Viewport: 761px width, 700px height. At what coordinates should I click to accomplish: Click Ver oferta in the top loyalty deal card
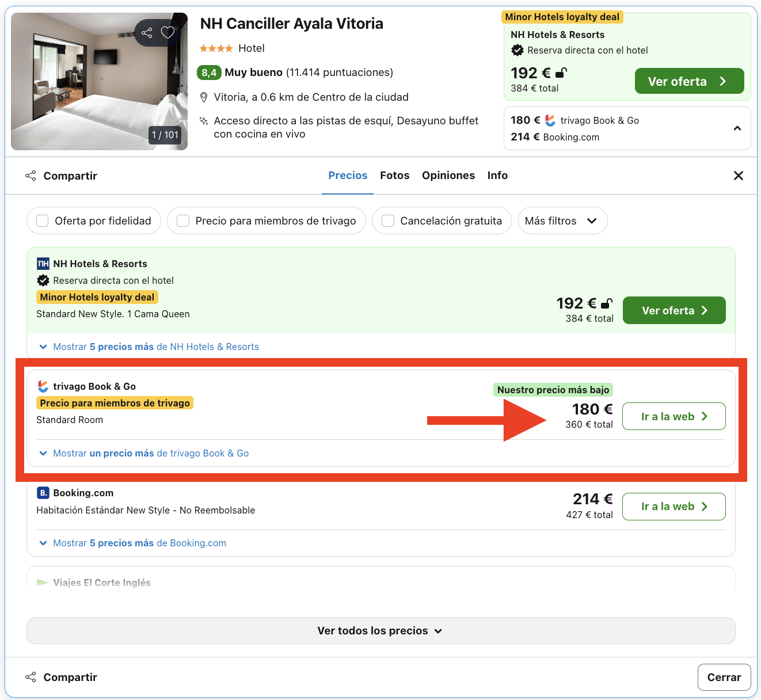689,81
